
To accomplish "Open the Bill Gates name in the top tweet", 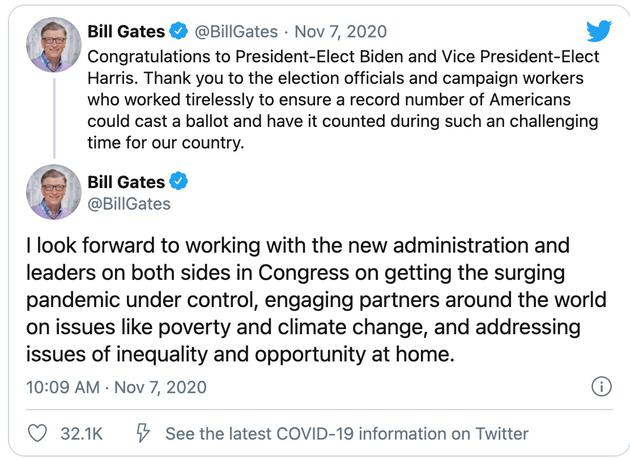I will [x=125, y=31].
